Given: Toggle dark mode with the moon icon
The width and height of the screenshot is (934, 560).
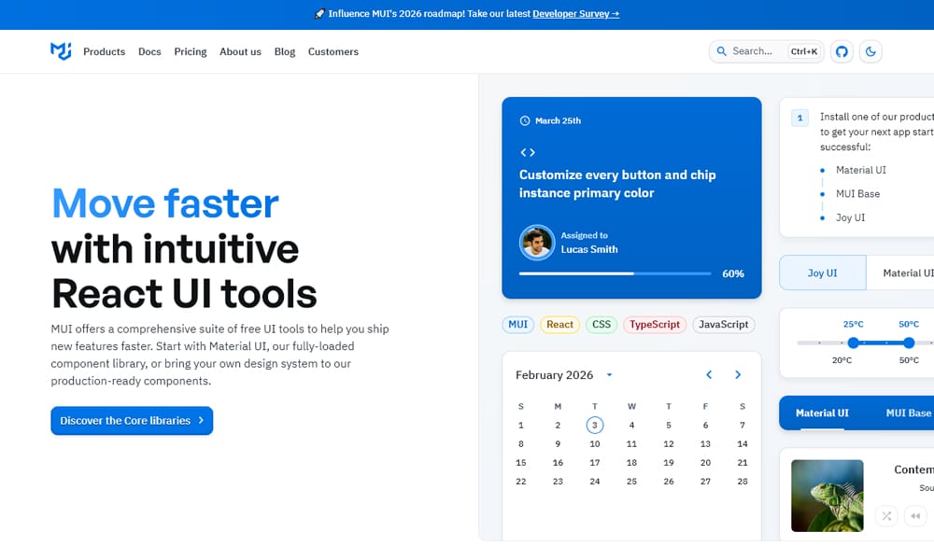Looking at the screenshot, I should click(x=870, y=51).
